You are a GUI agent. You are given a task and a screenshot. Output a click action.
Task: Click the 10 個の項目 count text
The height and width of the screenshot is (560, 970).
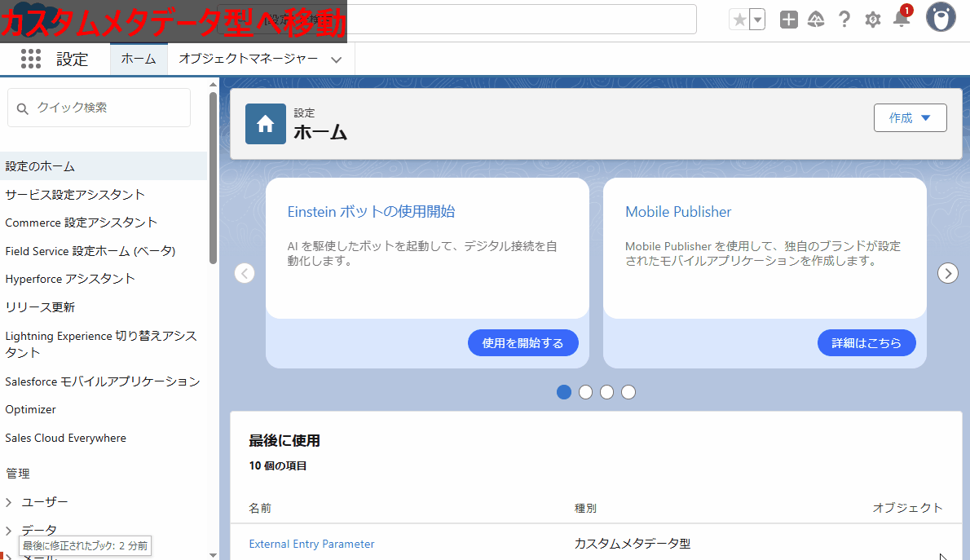(x=278, y=465)
